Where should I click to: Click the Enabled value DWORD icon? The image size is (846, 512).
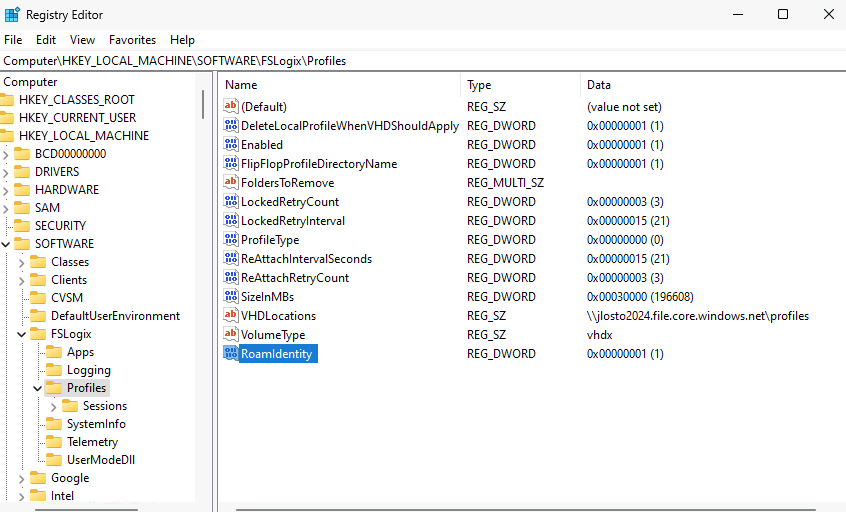tap(231, 144)
